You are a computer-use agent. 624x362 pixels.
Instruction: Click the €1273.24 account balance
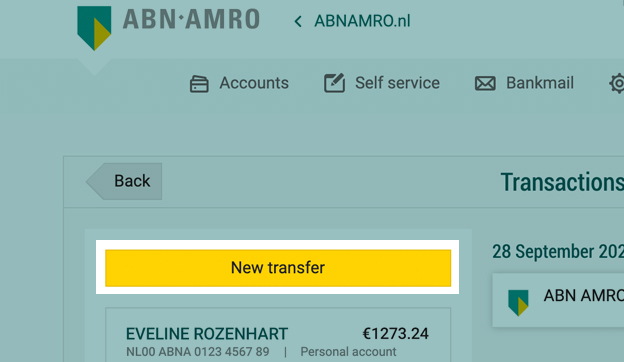pyautogui.click(x=395, y=334)
